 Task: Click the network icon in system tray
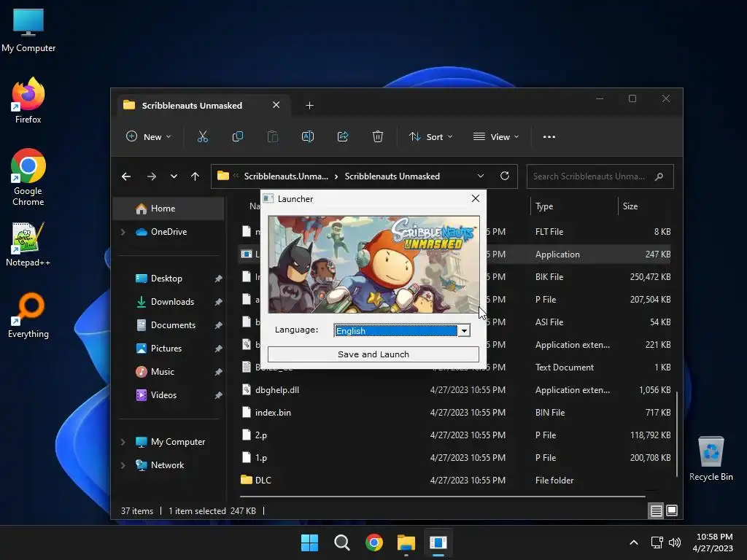click(657, 542)
